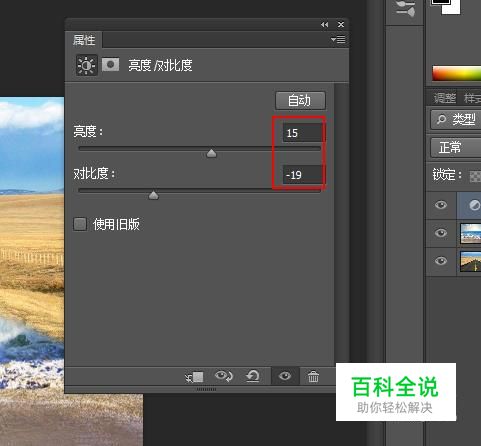Select the sky landscape layer thumbnail
The height and width of the screenshot is (446, 481).
[470, 233]
